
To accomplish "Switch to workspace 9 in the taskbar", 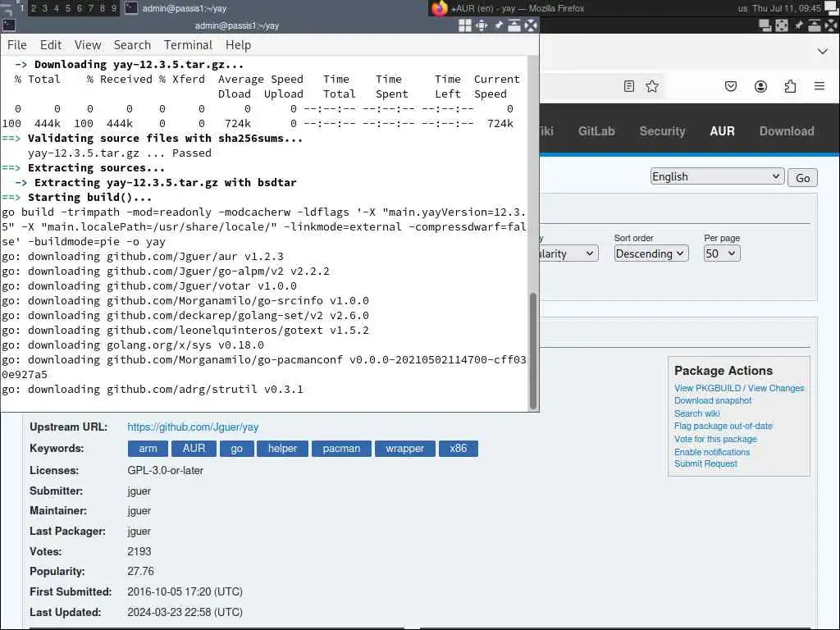I will pos(113,8).
